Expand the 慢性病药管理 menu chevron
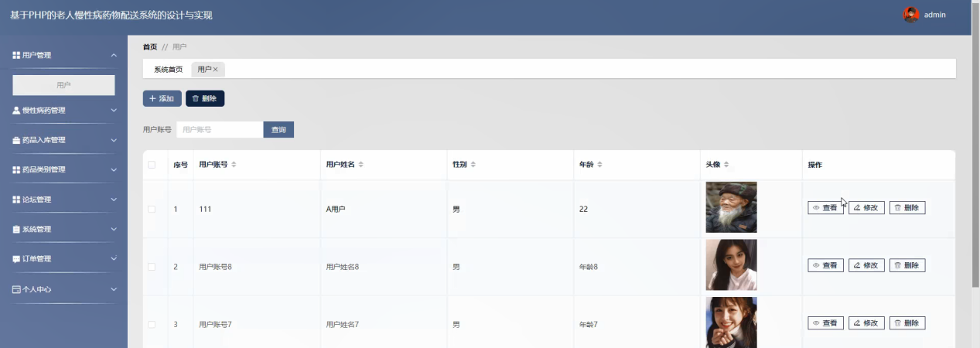The height and width of the screenshot is (348, 980). [x=114, y=111]
